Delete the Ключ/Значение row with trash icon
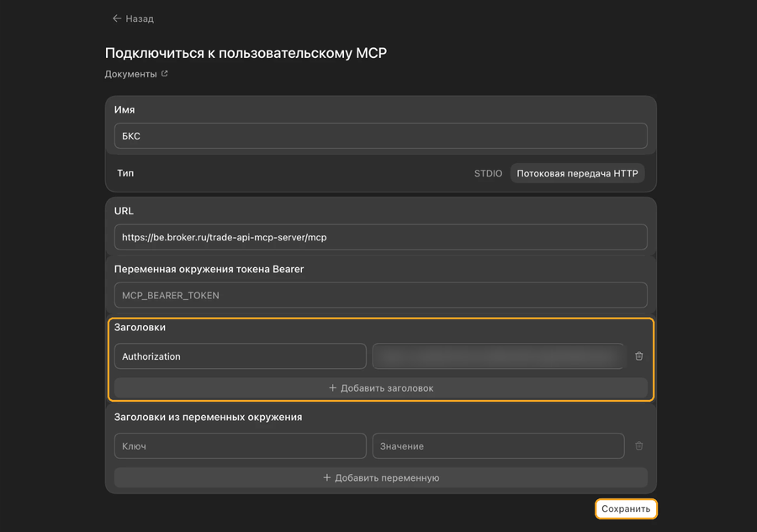 [638, 445]
